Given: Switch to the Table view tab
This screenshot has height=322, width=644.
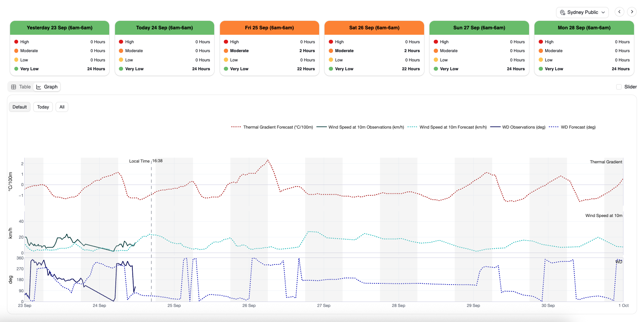Looking at the screenshot, I should click(x=21, y=87).
